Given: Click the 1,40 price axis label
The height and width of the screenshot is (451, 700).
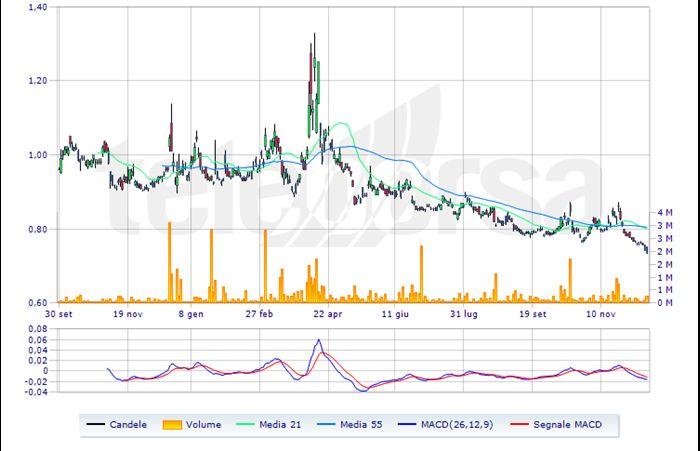Looking at the screenshot, I should click(x=37, y=7).
